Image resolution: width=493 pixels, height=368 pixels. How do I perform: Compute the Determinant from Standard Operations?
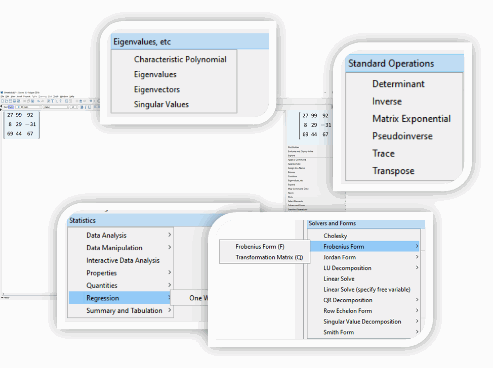[398, 84]
